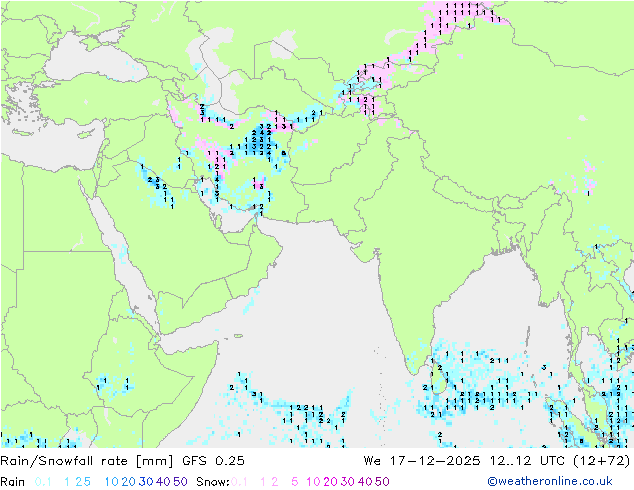
Task: Pick the Rain legend value 20
Action: pos(129,482)
